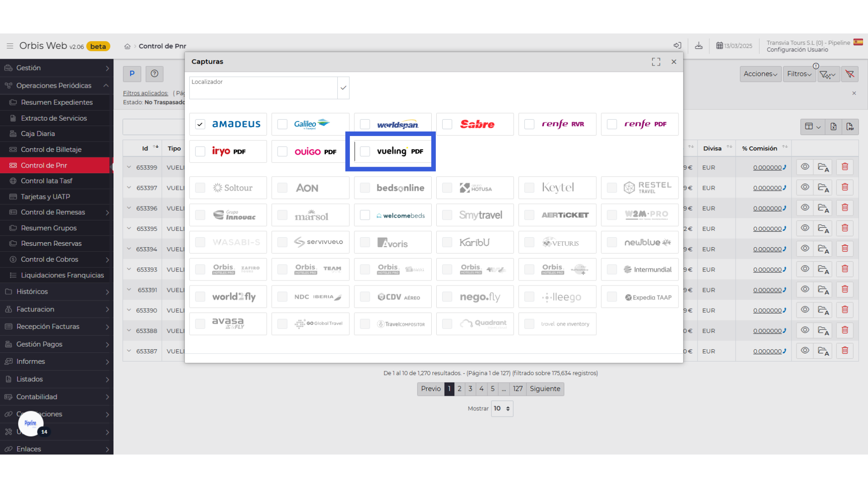The image size is (868, 488).
Task: Delete record 653399 with trash icon
Action: click(844, 167)
